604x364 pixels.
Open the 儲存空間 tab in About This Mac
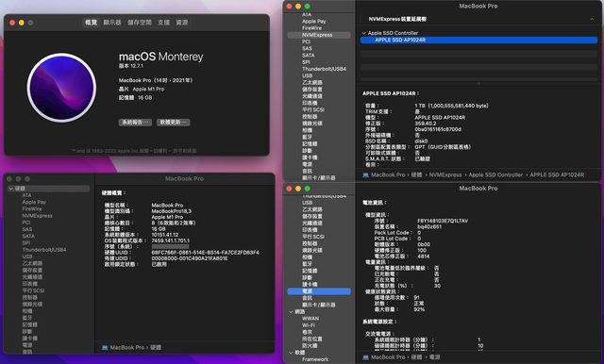tap(140, 23)
